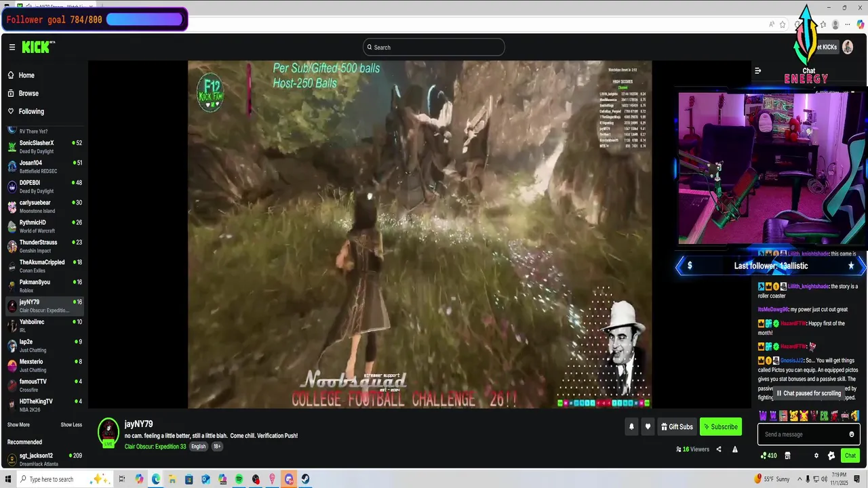Open the user profile avatar menu

pos(847,47)
